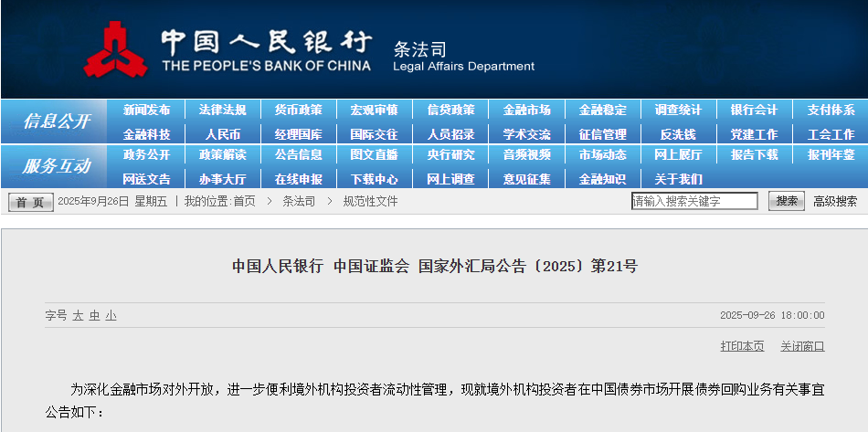Open the 法律法规 menu item
The height and width of the screenshot is (432, 868).
(222, 110)
